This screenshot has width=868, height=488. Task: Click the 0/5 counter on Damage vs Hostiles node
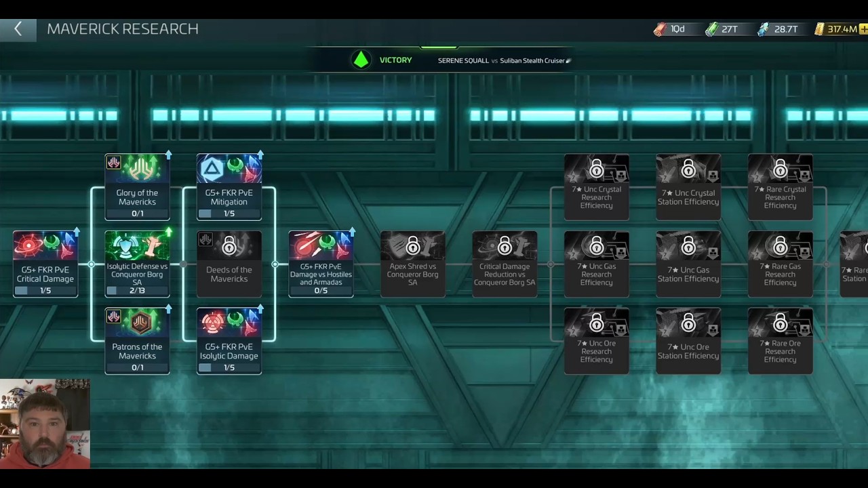[x=321, y=290]
